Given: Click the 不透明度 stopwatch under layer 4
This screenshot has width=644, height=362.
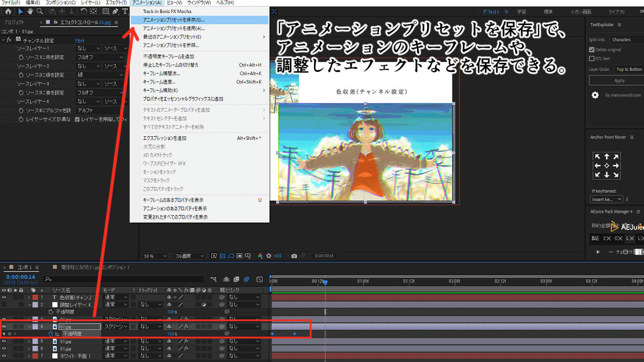Looking at the screenshot, I should pyautogui.click(x=51, y=334).
